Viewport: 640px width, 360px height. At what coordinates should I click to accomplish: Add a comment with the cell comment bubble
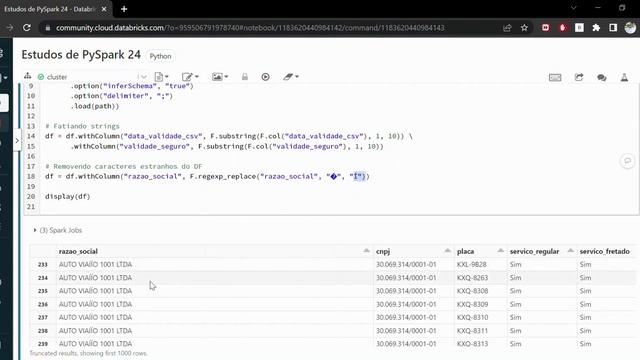pyautogui.click(x=627, y=161)
